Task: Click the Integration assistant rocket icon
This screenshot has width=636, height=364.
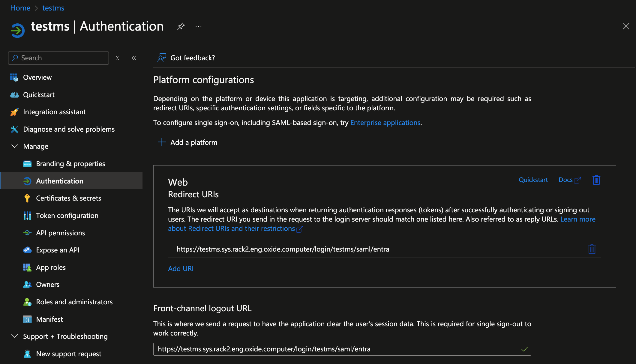Action: 14,112
